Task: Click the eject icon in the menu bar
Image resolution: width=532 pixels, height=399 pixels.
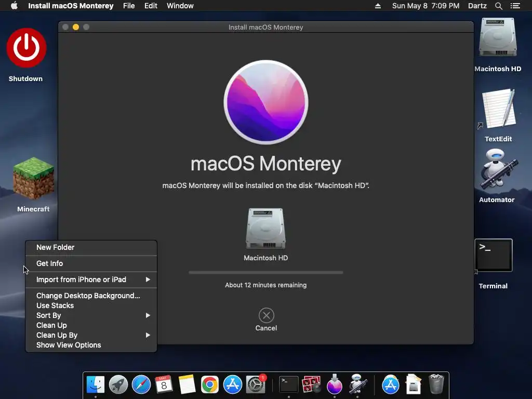Action: (x=378, y=6)
